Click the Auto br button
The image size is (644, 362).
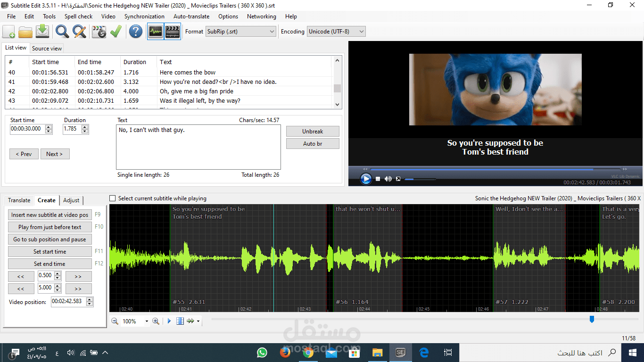point(313,143)
